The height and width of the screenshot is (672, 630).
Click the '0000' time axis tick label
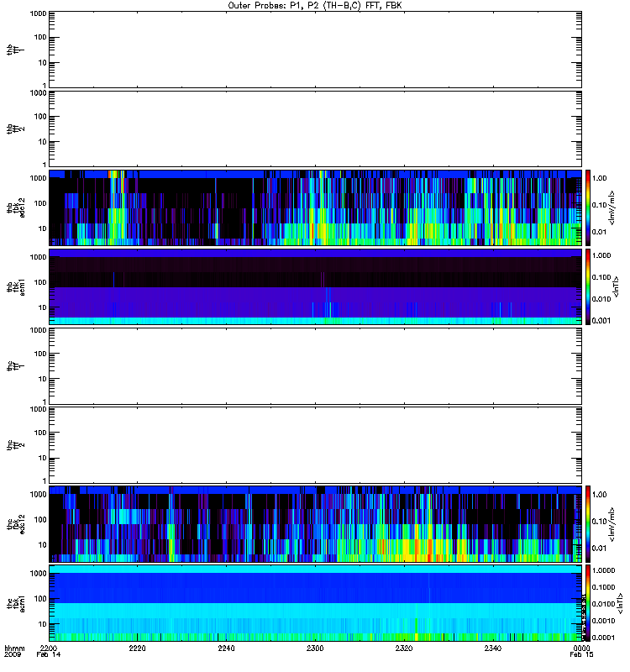coord(581,648)
